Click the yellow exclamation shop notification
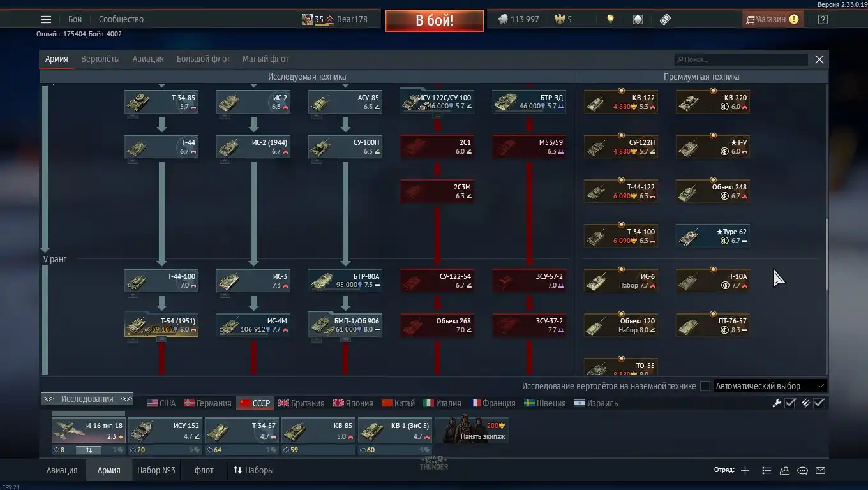868x490 pixels. pyautogui.click(x=793, y=19)
